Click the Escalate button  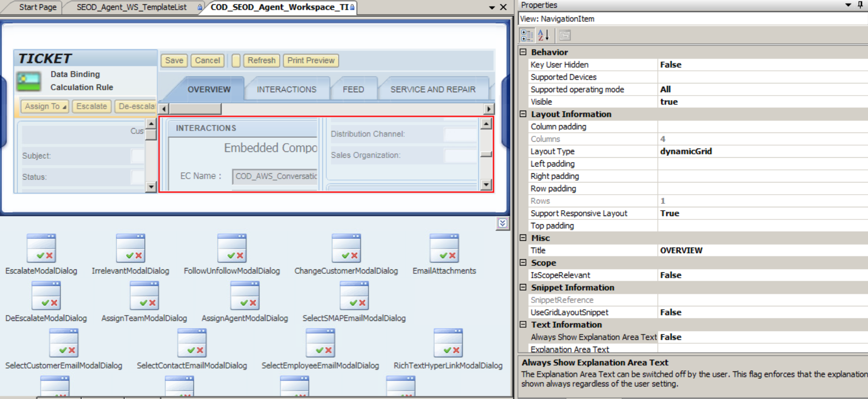[x=91, y=106]
